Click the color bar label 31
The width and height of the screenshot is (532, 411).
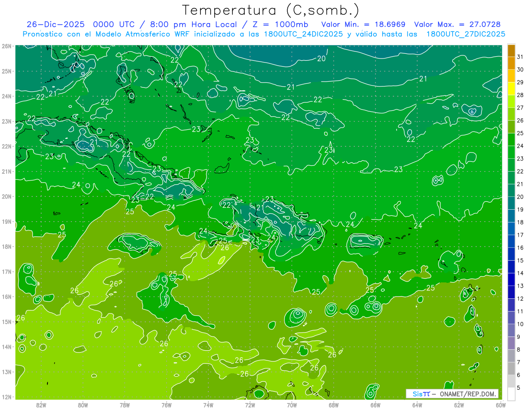(520, 57)
